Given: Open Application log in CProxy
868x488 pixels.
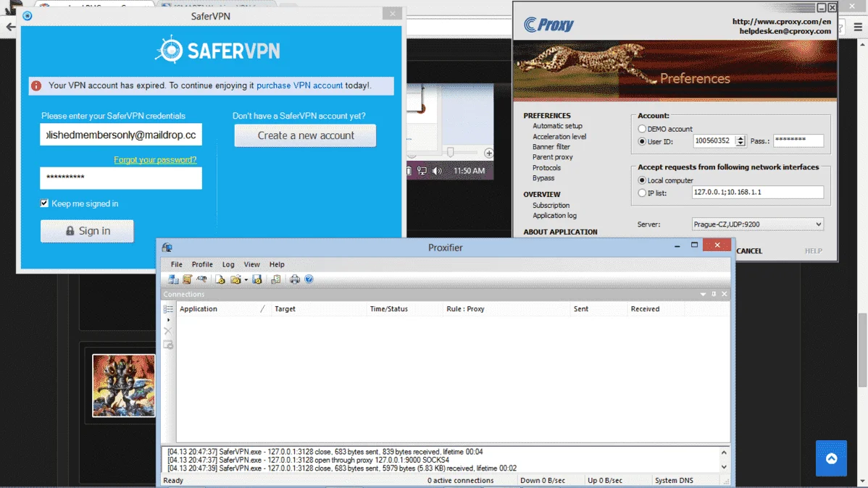Looking at the screenshot, I should point(555,216).
